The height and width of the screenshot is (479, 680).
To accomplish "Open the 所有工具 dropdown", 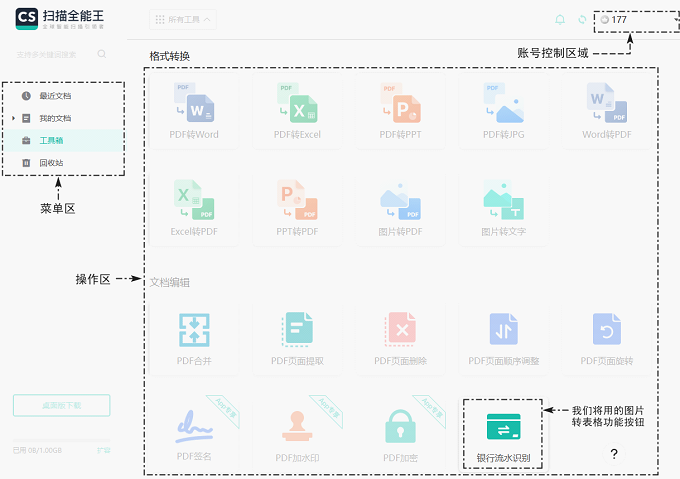I will tap(183, 20).
